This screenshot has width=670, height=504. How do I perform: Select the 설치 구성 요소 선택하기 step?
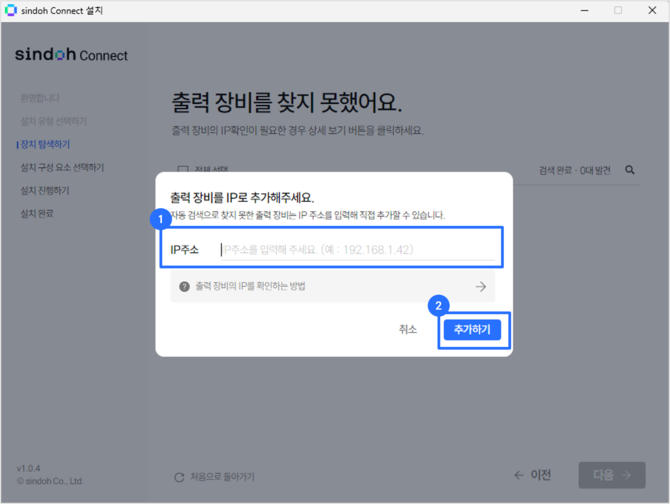(x=62, y=167)
